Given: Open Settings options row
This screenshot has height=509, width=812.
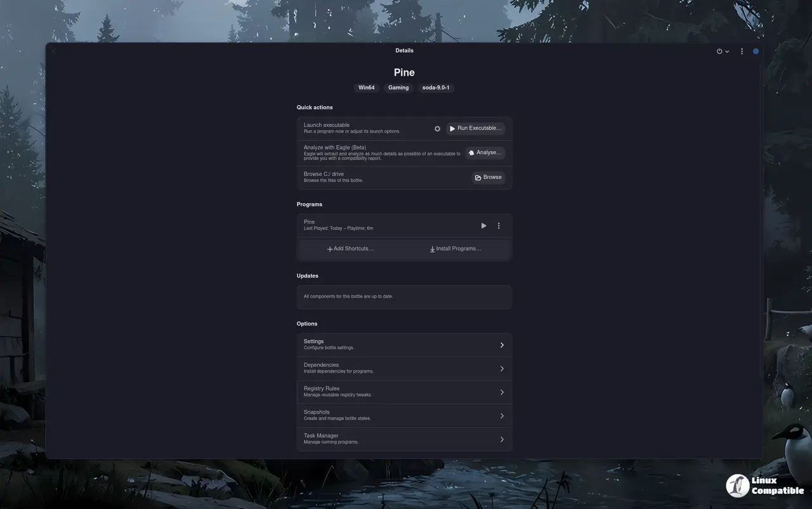Looking at the screenshot, I should [x=404, y=345].
